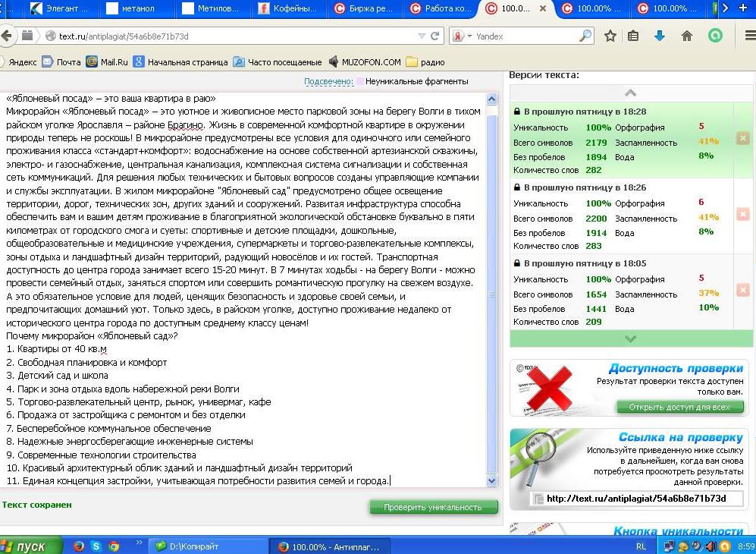Image resolution: width=756 pixels, height=554 pixels.
Task: Expand quick launch overflow chevron
Action: click(139, 543)
